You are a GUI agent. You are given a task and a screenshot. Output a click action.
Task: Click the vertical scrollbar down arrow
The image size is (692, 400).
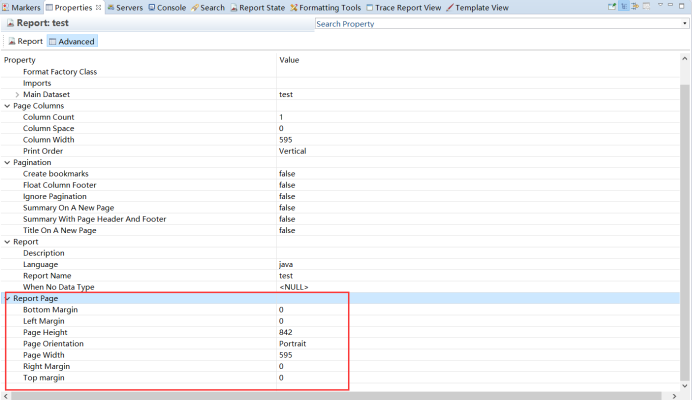[x=684, y=386]
